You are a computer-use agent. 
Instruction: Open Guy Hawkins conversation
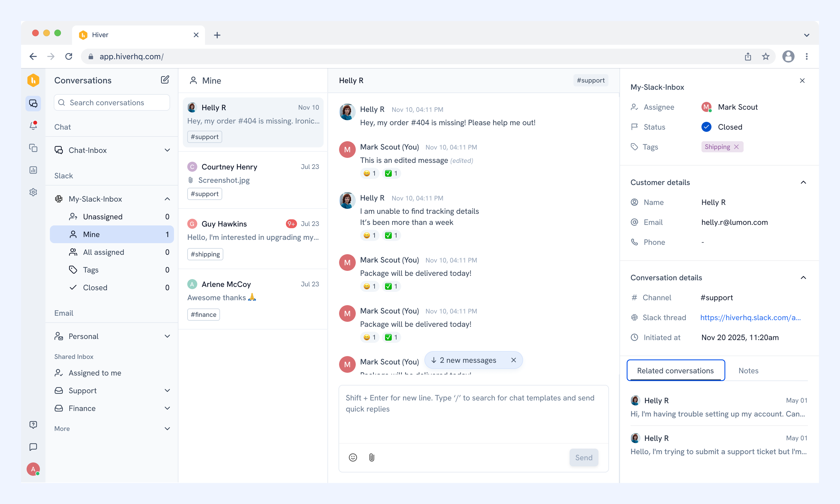(253, 239)
